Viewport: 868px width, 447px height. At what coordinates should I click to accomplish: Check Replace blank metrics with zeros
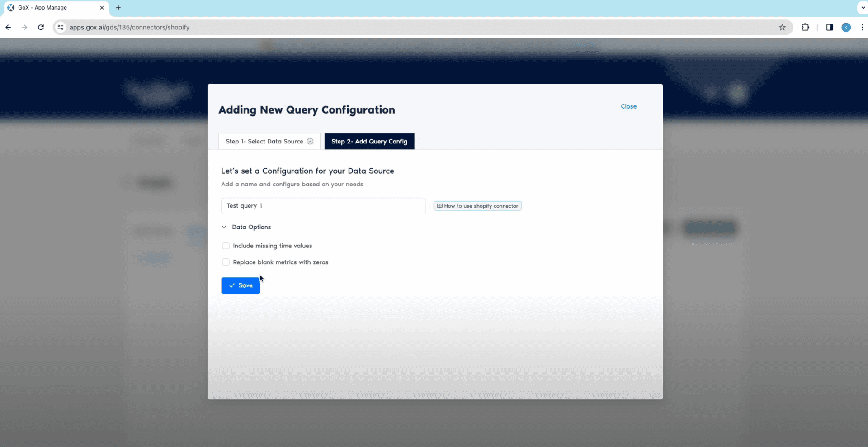tap(226, 262)
